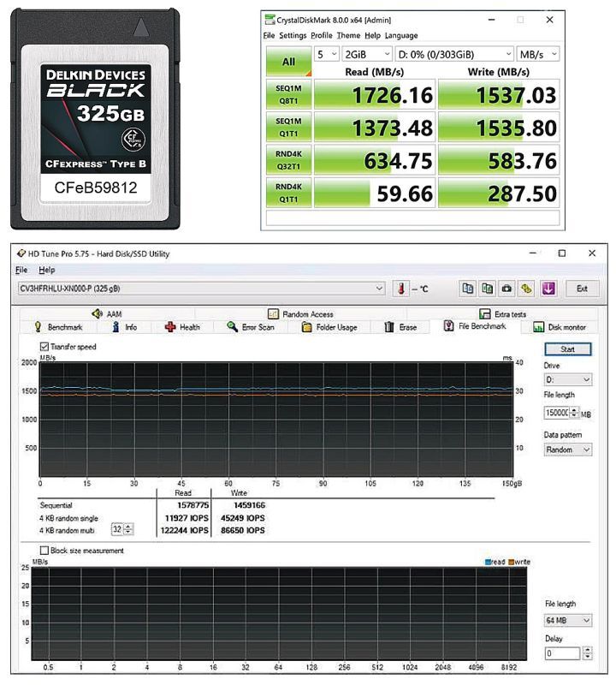Click the temperature thermometer icon

click(400, 289)
